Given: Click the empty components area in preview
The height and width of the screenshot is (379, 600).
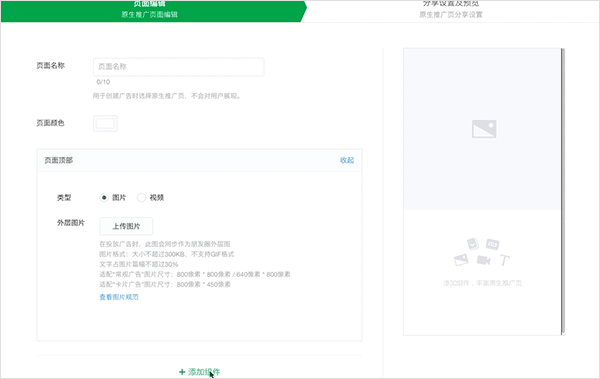Looking at the screenshot, I should tap(482, 272).
